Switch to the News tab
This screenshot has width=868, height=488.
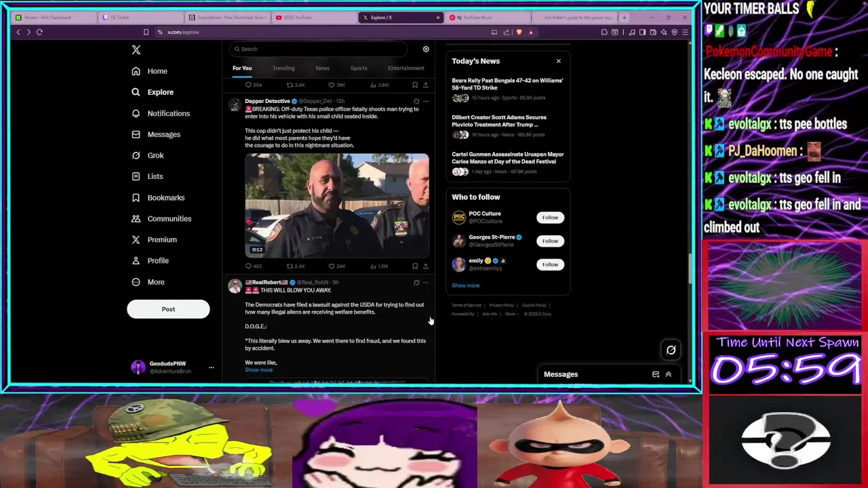322,68
